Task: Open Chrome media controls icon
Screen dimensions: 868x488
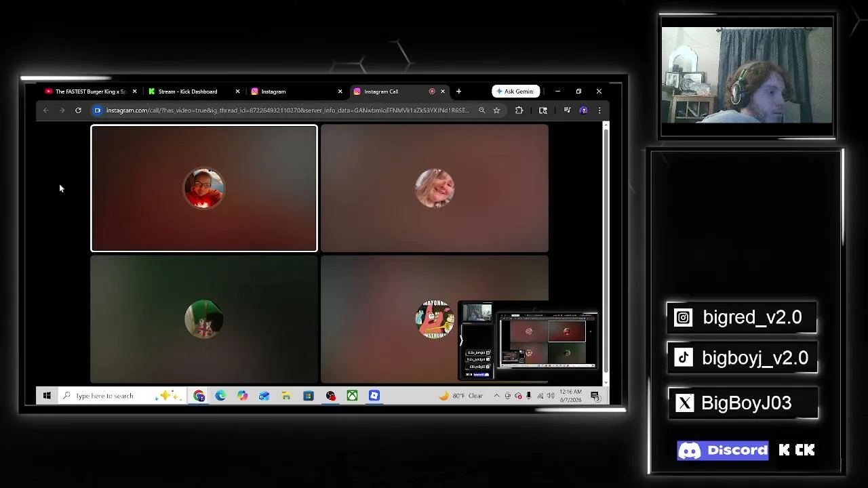Action: [567, 110]
